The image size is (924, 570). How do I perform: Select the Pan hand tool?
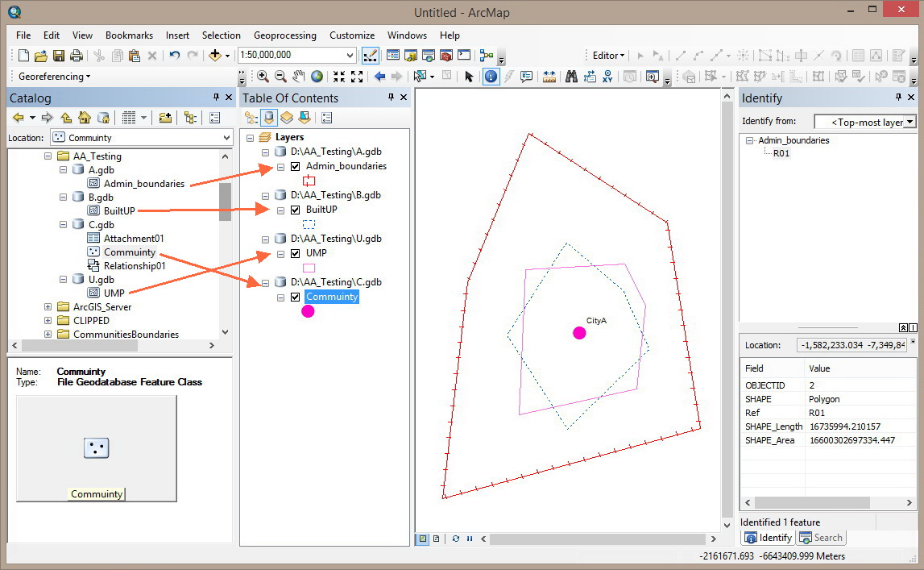tap(299, 77)
